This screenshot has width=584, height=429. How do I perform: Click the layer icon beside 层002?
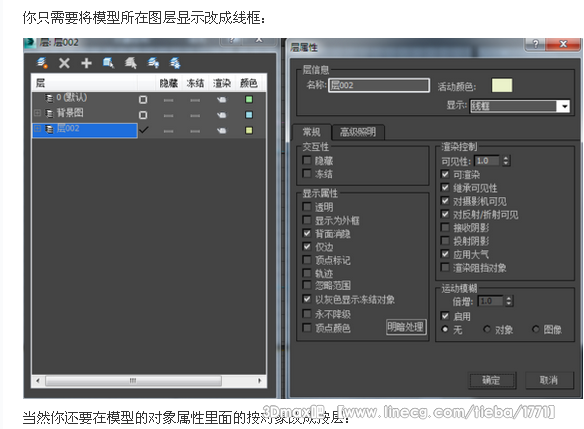(49, 129)
